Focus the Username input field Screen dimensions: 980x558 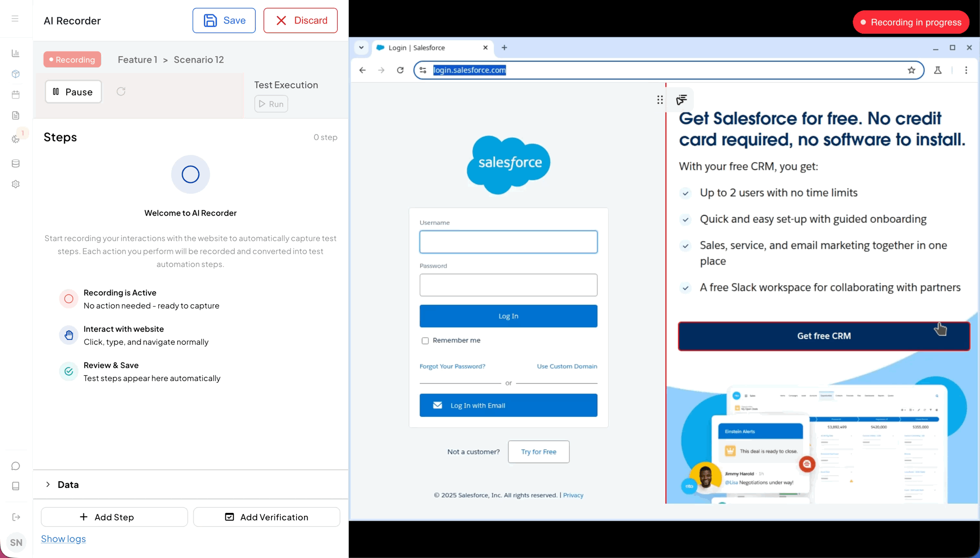click(x=508, y=242)
